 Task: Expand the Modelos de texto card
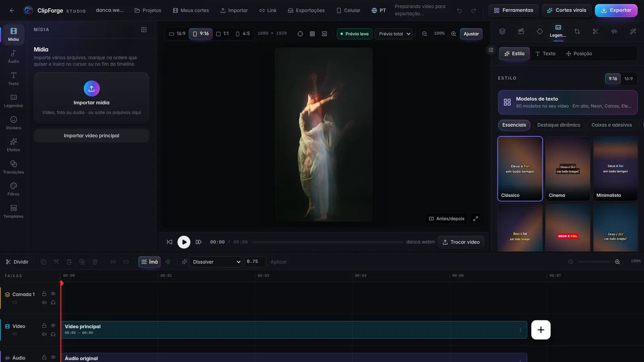pyautogui.click(x=568, y=102)
